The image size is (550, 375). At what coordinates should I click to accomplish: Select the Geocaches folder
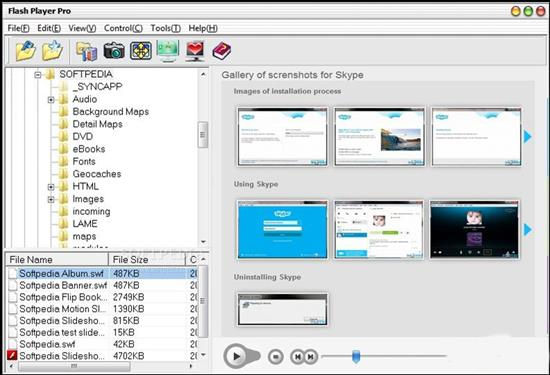tap(97, 174)
